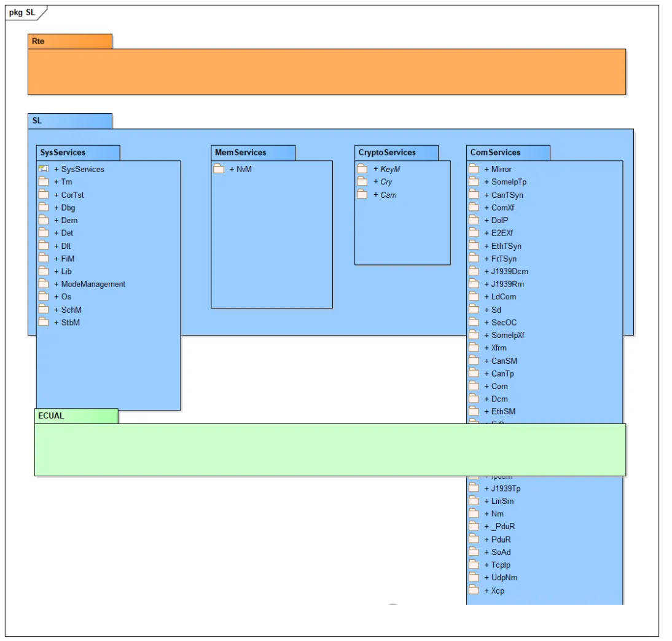Image resolution: width=672 pixels, height=641 pixels.
Task: Select the J1939Dcm item
Action: tap(509, 271)
